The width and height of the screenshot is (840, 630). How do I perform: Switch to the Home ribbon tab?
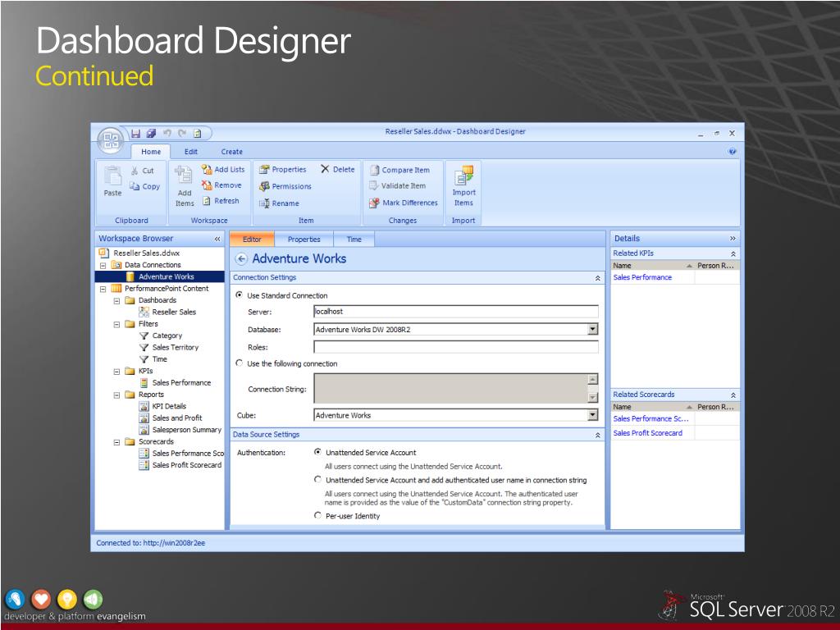pos(151,152)
